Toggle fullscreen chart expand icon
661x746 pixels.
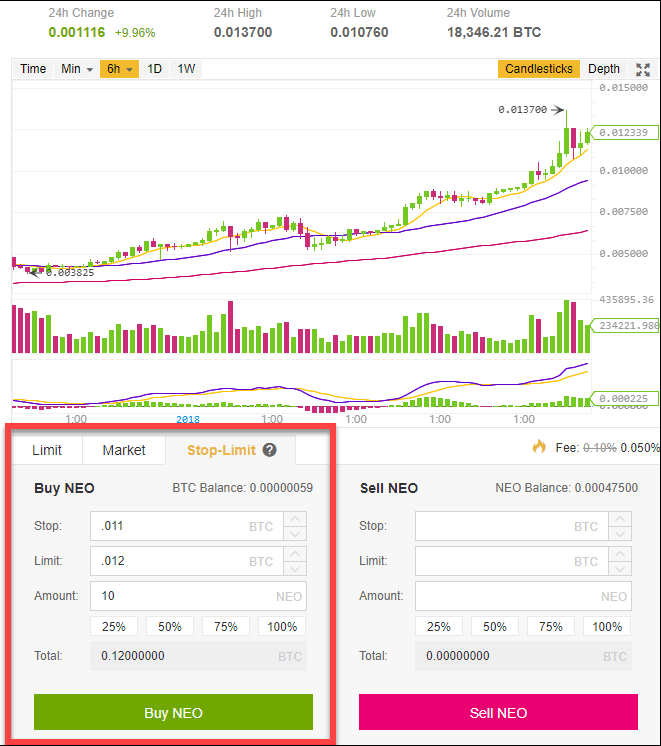[x=643, y=69]
